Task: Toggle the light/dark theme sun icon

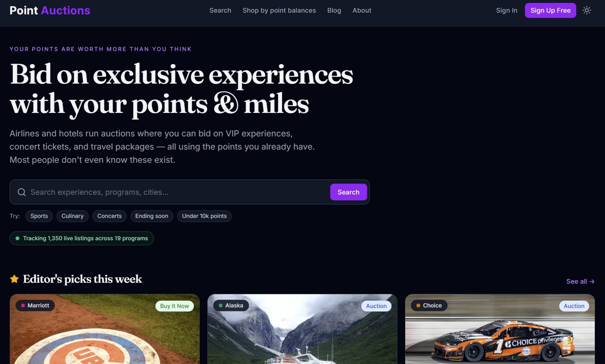Action: (586, 10)
